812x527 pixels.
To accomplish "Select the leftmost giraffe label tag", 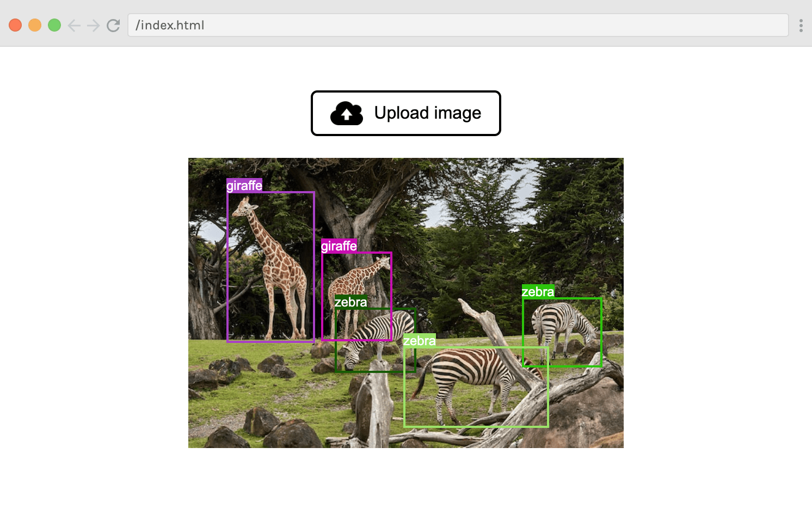I will [x=244, y=185].
